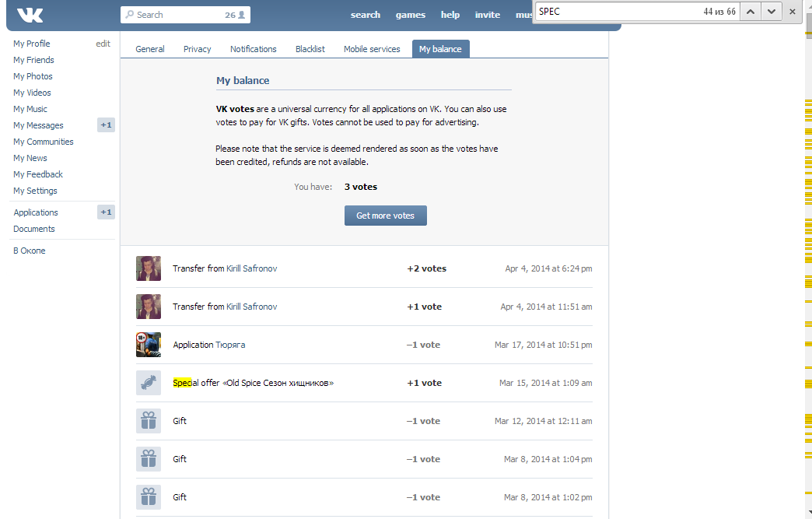Close the browser find bar
812x519 pixels.
coord(793,12)
